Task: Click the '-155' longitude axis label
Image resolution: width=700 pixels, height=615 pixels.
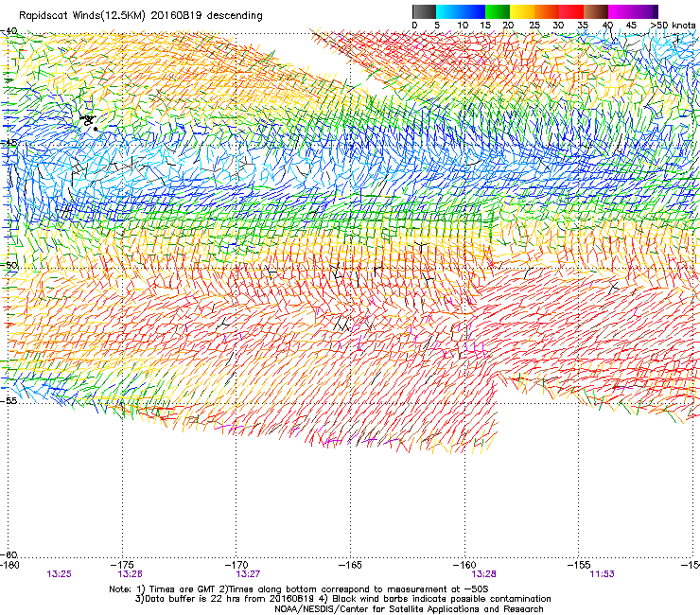Action: [x=579, y=565]
